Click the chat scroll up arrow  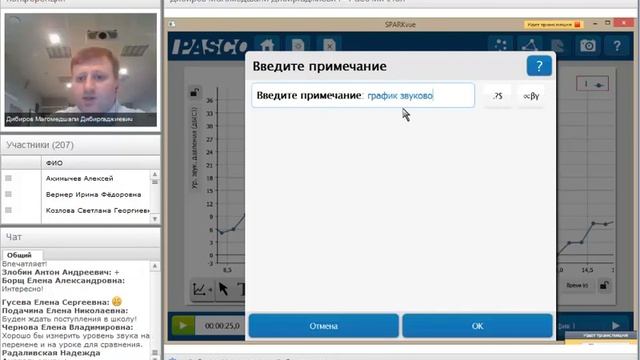tap(155, 266)
